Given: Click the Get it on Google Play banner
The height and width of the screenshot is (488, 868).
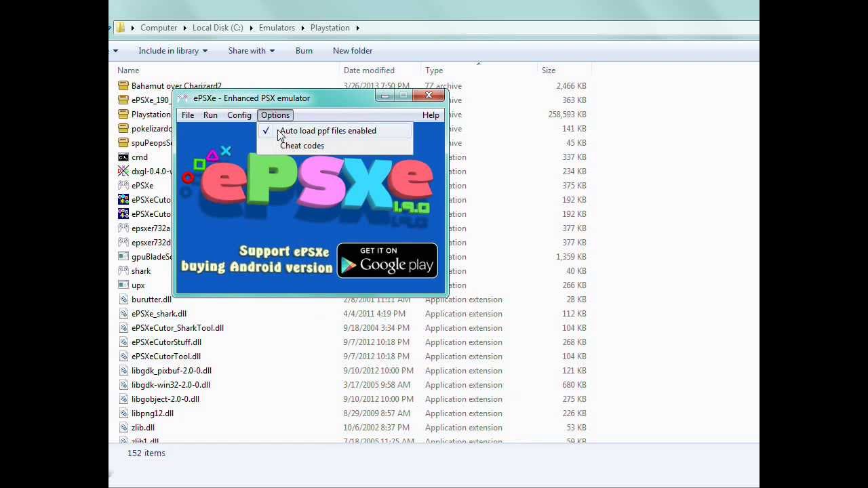Looking at the screenshot, I should (387, 260).
